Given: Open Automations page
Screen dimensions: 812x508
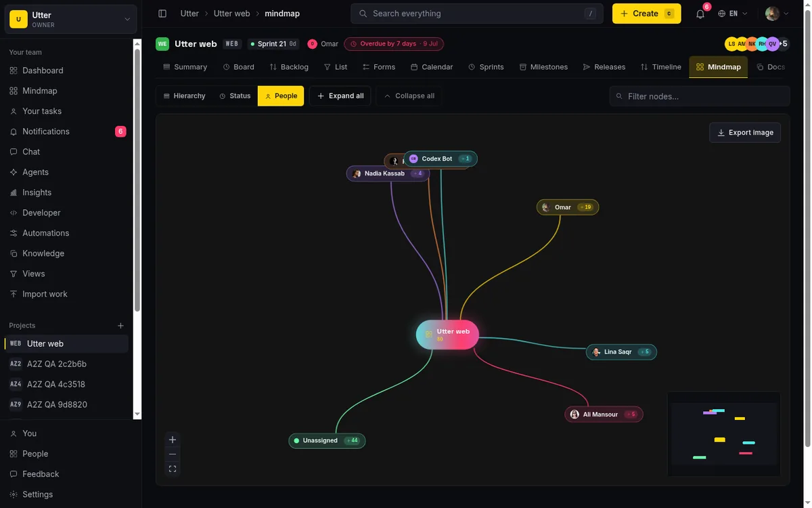Looking at the screenshot, I should 68,233.
